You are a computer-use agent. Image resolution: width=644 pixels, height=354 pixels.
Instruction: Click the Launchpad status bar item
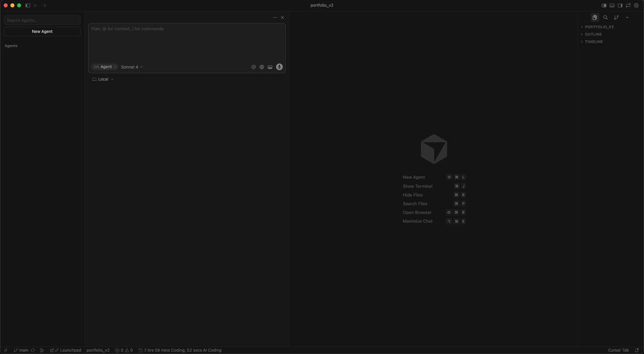click(65, 350)
